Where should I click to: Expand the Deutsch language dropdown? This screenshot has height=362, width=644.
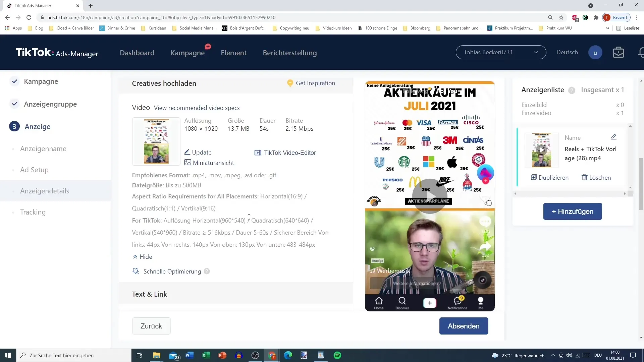pos(568,52)
